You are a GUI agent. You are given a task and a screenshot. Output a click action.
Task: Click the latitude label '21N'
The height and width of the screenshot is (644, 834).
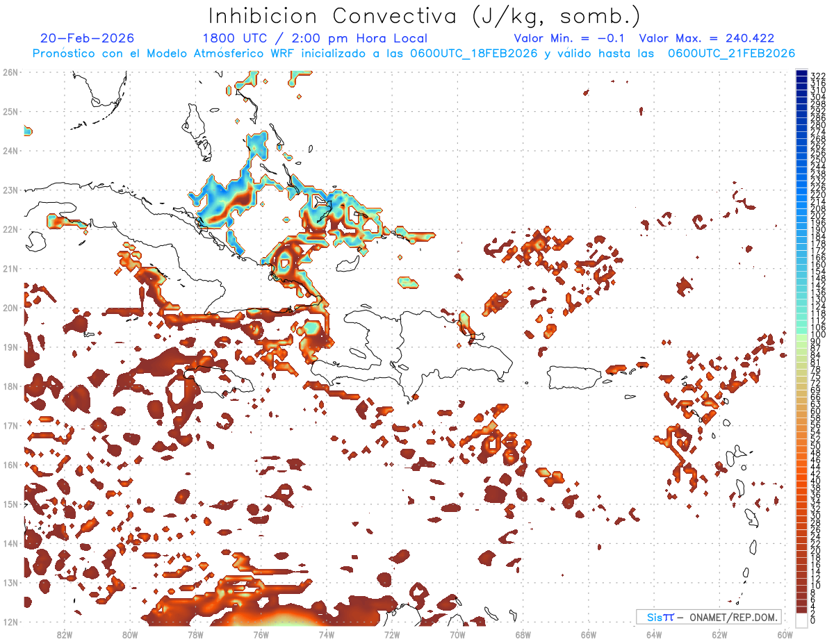(10, 269)
